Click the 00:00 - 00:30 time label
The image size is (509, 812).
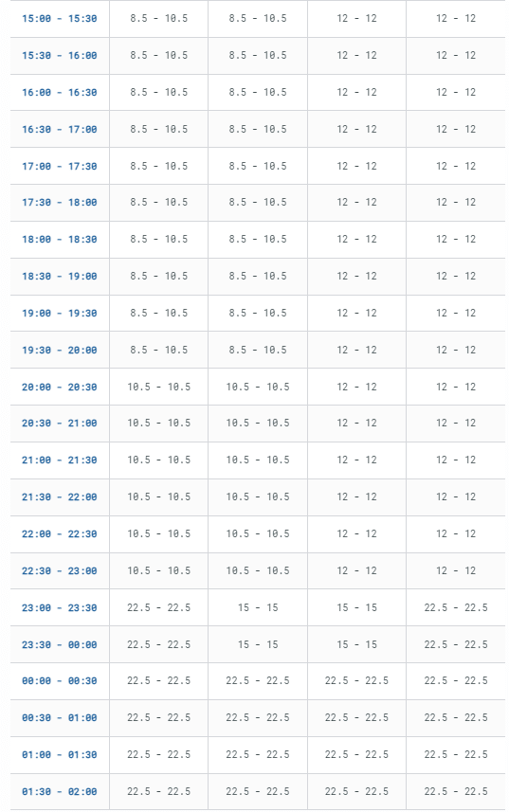60,681
